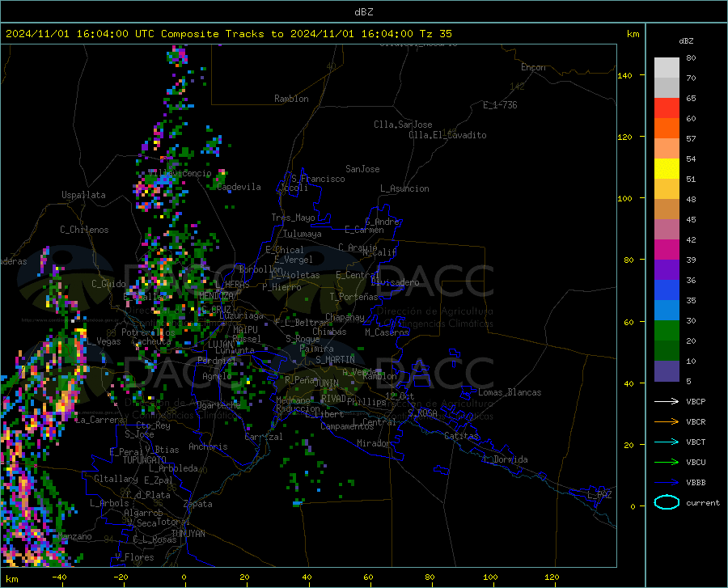This screenshot has width=728, height=588.
Task: Click the 'VBBB' legend label
Action: (x=696, y=483)
